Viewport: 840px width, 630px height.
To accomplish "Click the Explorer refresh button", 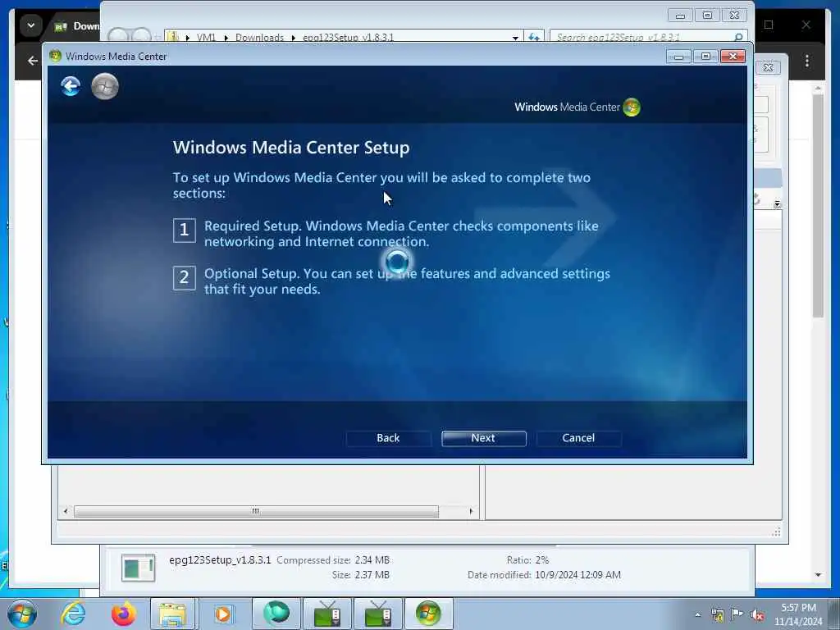I will pos(534,37).
